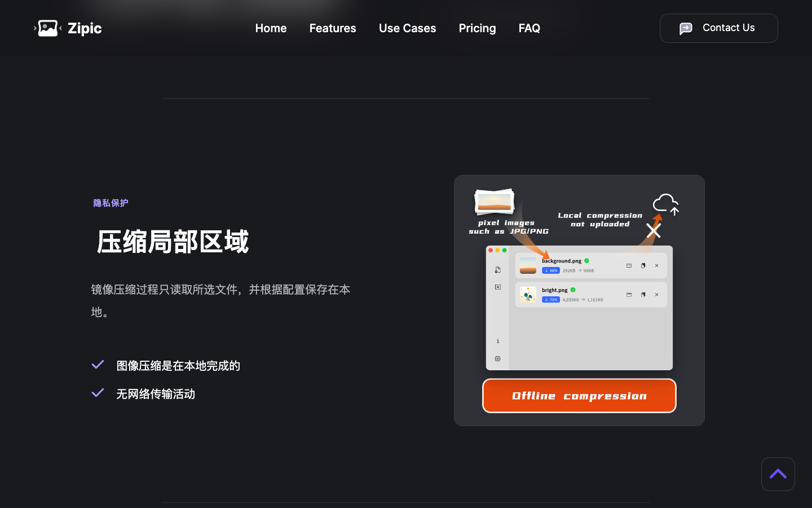Dismiss bright.png using its X icon
The height and width of the screenshot is (508, 812).
pyautogui.click(x=657, y=295)
